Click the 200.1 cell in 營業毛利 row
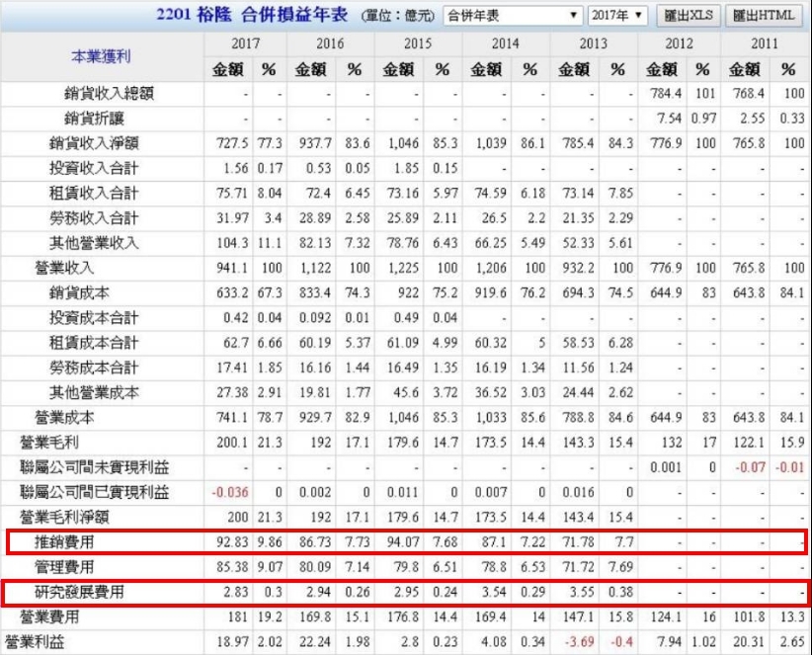The image size is (812, 655). 232,443
